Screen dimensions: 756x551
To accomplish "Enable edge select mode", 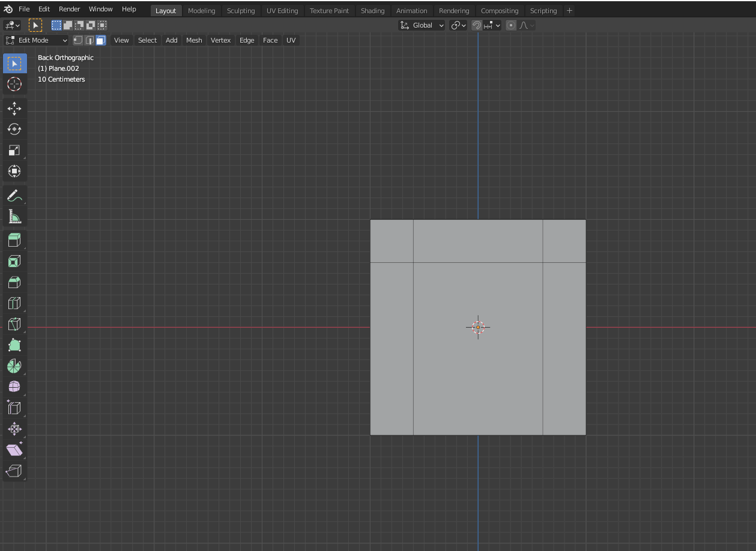I will 89,40.
